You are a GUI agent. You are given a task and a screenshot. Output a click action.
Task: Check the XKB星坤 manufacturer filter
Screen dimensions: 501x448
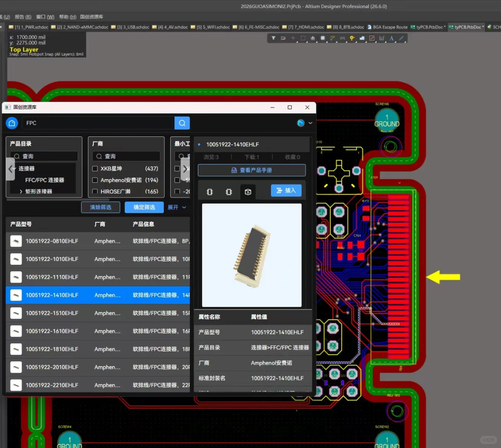point(95,169)
